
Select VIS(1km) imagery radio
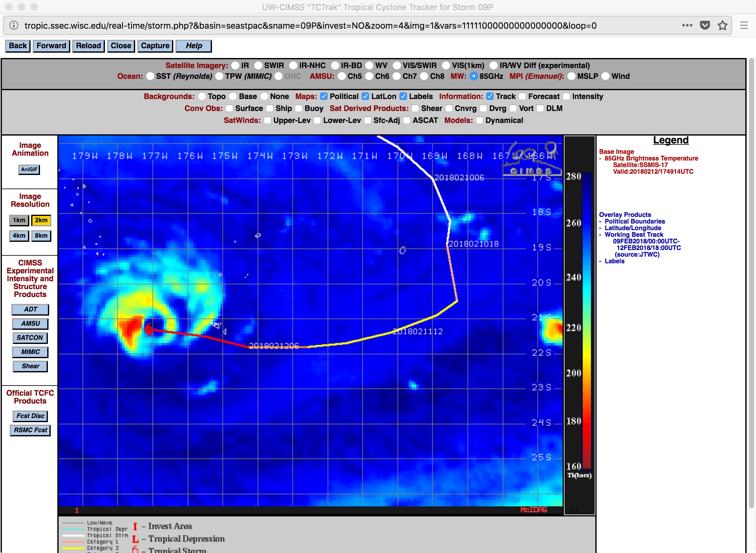click(x=446, y=65)
